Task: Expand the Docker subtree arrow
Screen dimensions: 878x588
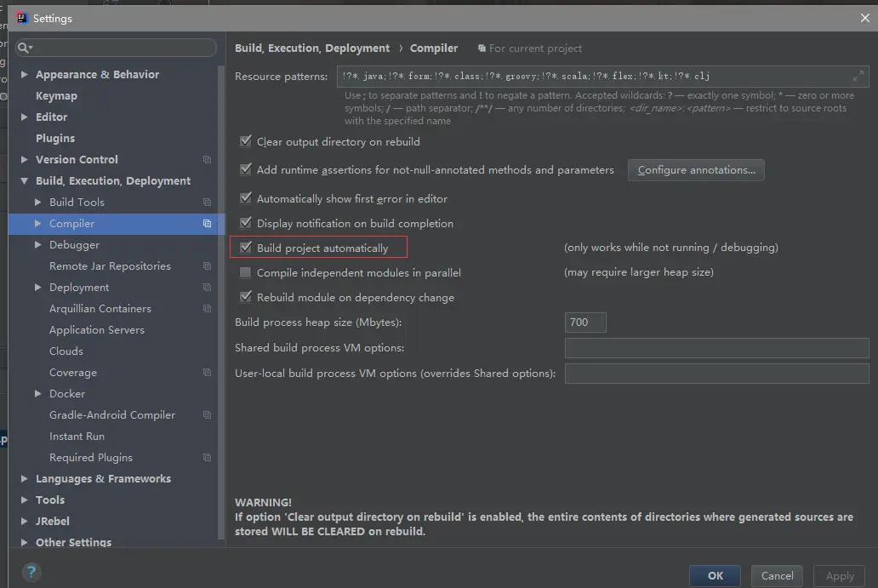Action: (37, 393)
